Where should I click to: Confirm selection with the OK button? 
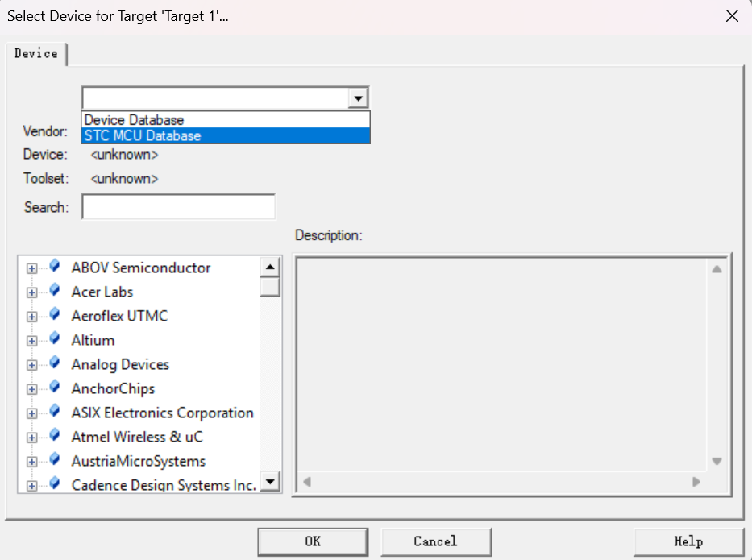[313, 541]
